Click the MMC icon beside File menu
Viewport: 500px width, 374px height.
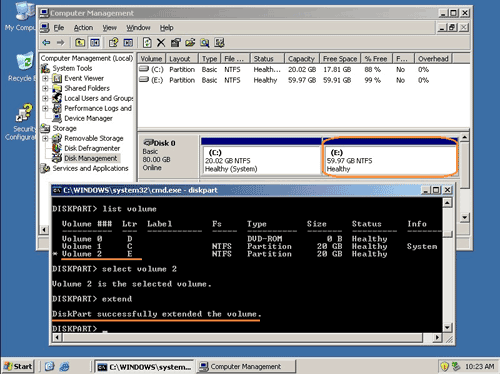pos(45,28)
